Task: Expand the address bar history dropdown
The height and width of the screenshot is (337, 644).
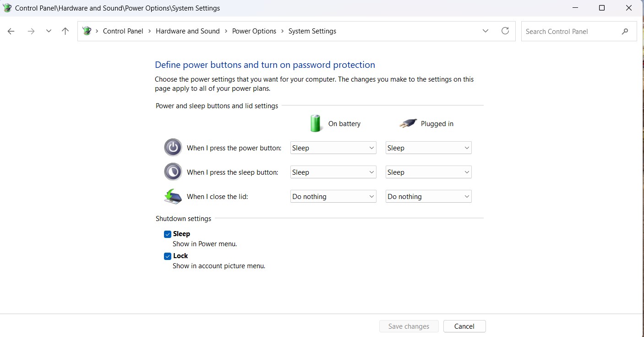Action: [x=486, y=31]
